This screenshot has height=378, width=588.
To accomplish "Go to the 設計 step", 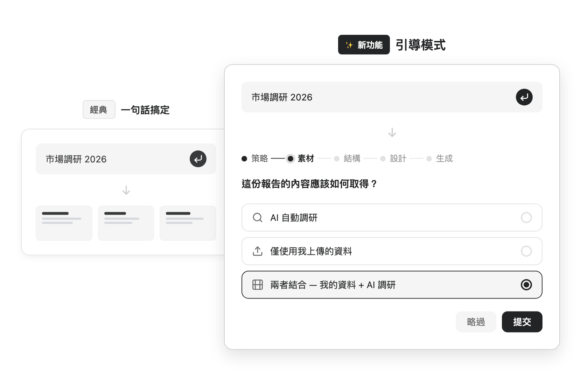I will click(393, 159).
